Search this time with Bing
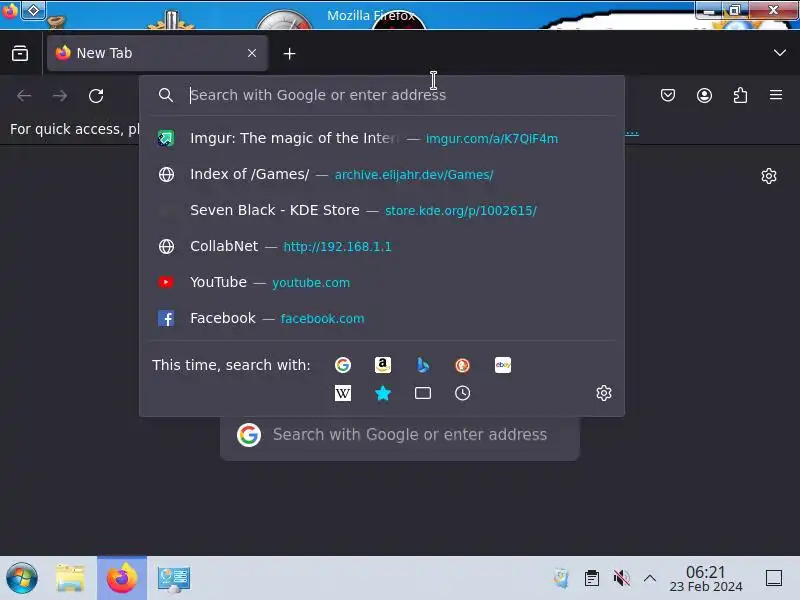 pos(423,365)
